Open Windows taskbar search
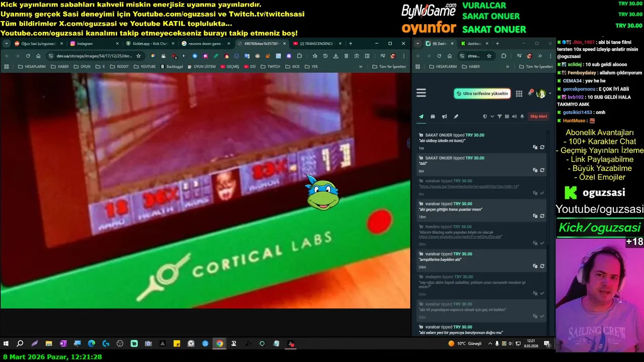 click(20, 344)
